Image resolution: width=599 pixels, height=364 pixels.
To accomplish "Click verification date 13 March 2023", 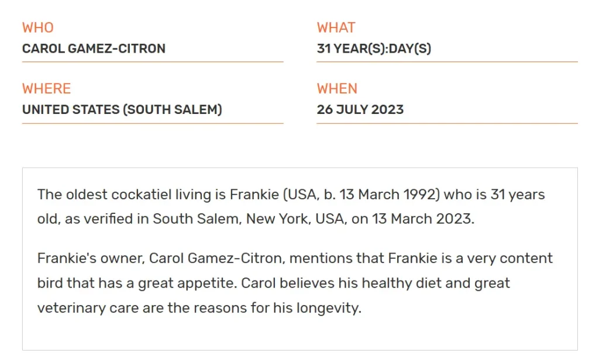I will [422, 219].
